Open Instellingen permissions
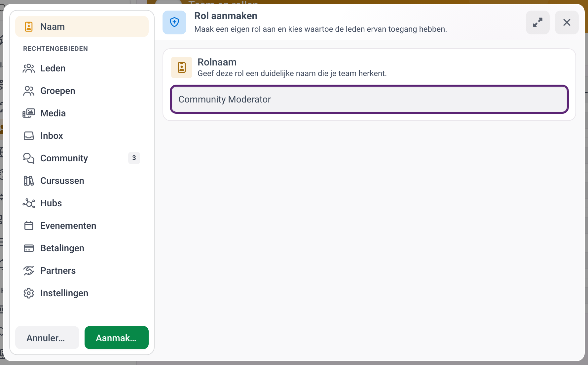 pyautogui.click(x=82, y=293)
